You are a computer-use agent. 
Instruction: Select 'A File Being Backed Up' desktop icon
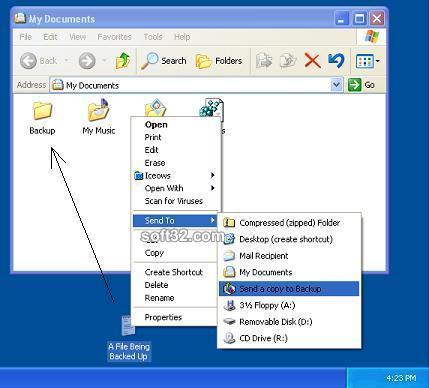click(129, 338)
